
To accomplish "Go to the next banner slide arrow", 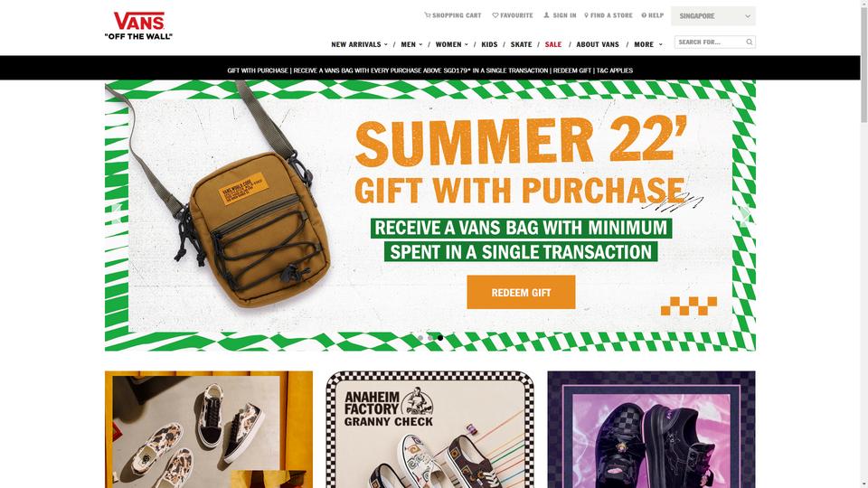I will 745,214.
